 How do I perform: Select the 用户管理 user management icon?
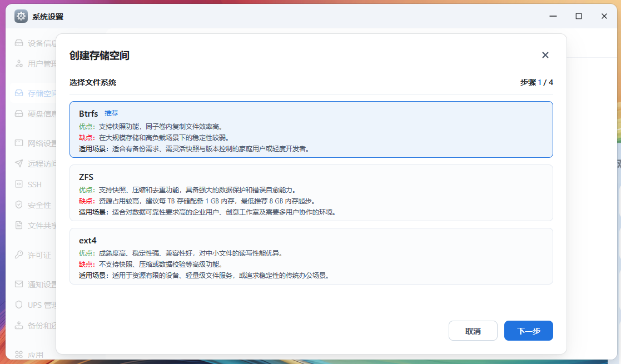tap(20, 63)
